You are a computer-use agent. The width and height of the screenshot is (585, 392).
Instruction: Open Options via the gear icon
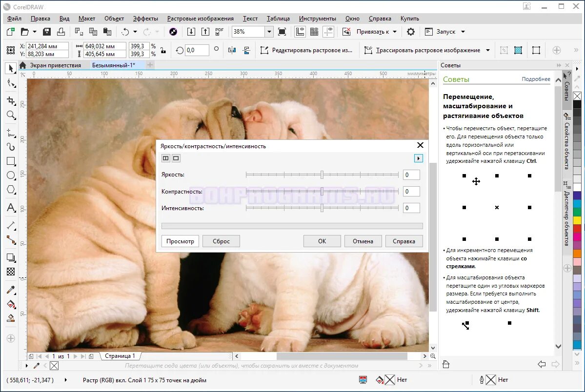tap(411, 32)
